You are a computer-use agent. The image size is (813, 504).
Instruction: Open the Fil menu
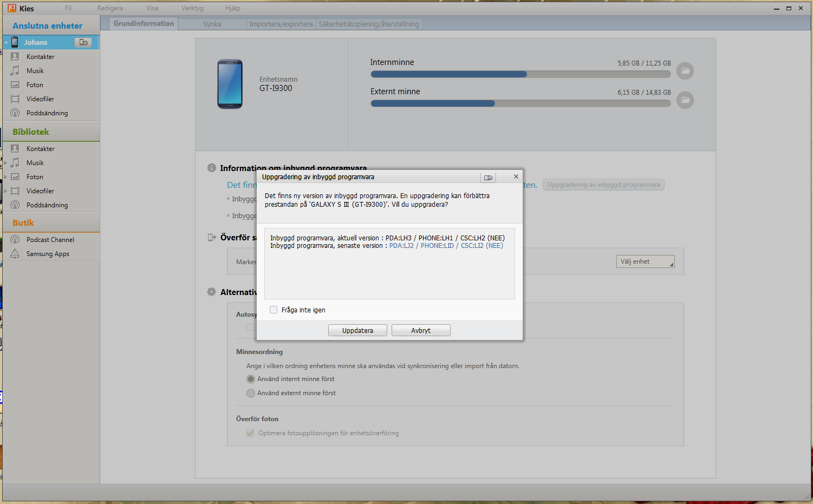point(68,8)
